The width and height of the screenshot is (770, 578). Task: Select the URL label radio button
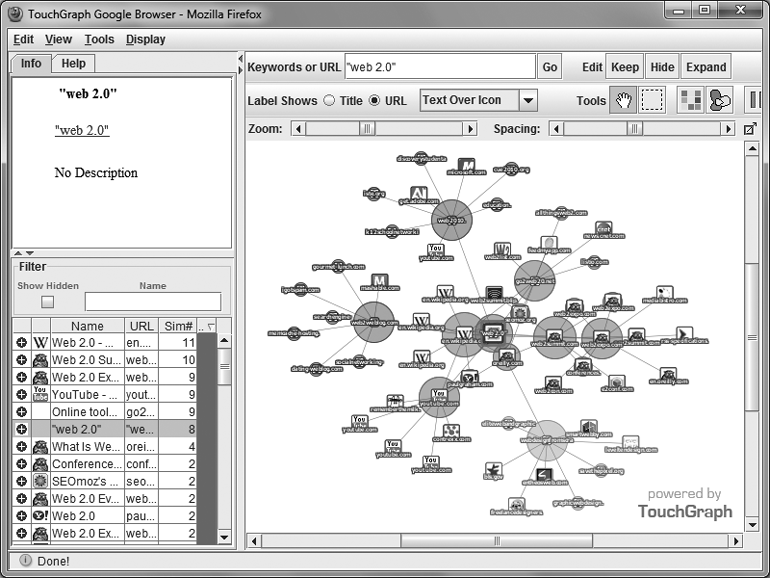pyautogui.click(x=374, y=101)
